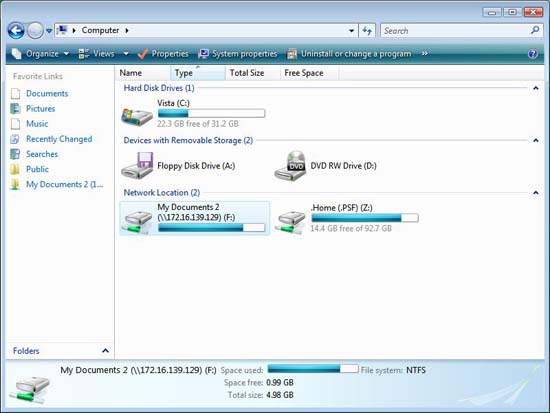Open recent pages dropdown arrow
550x413 pixels.
(49, 31)
